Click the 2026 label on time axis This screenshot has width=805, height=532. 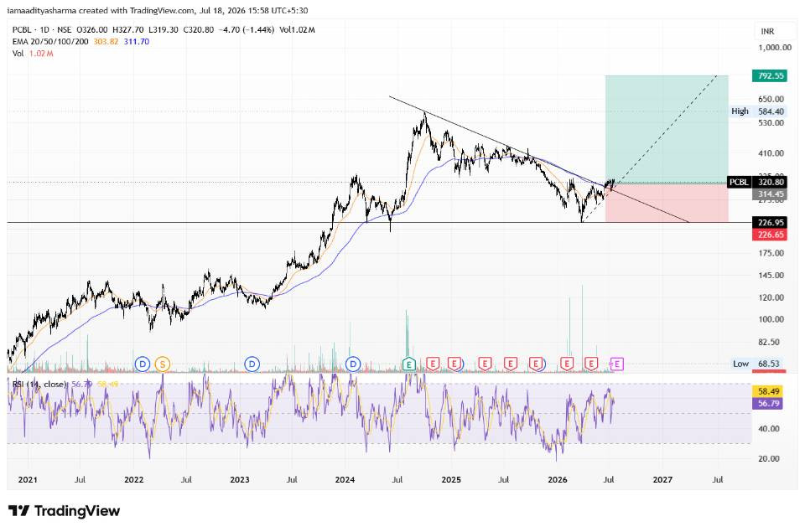(x=558, y=480)
